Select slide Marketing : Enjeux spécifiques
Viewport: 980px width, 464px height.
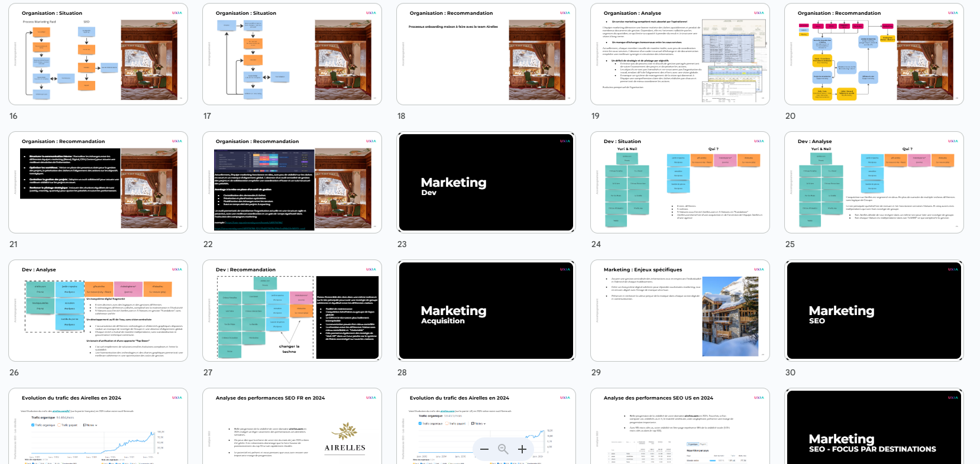point(680,311)
